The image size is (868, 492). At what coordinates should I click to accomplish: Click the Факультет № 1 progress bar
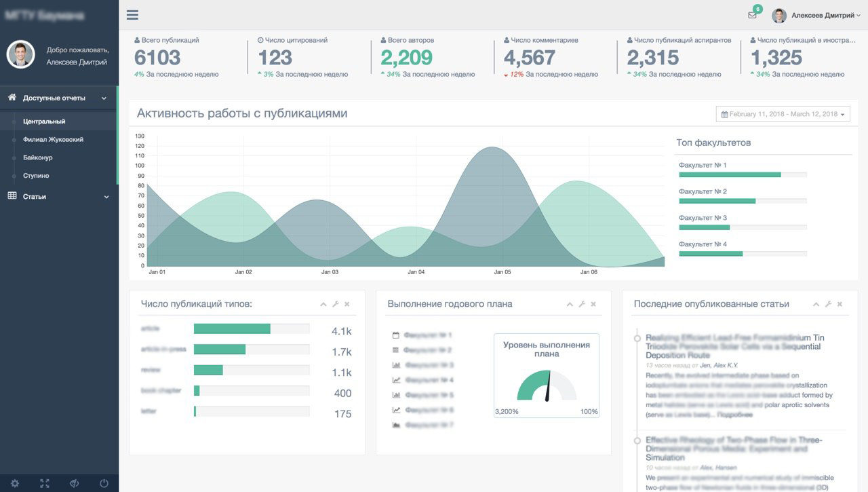tap(743, 174)
